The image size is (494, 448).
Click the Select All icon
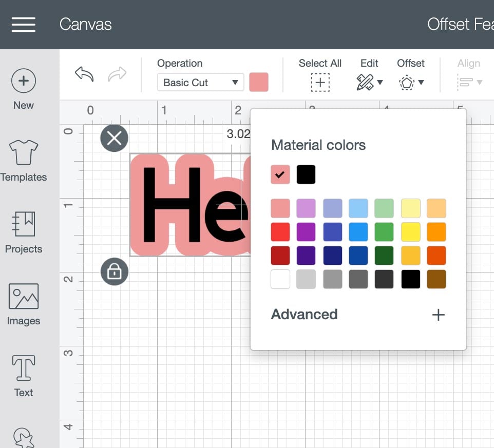click(320, 83)
